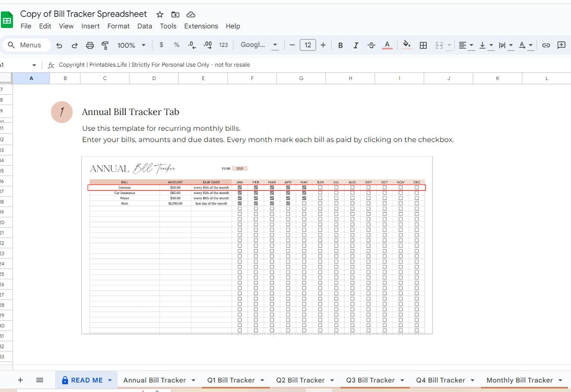The width and height of the screenshot is (571, 392).
Task: Star the Bill Tracker spreadsheet
Action: 160,14
